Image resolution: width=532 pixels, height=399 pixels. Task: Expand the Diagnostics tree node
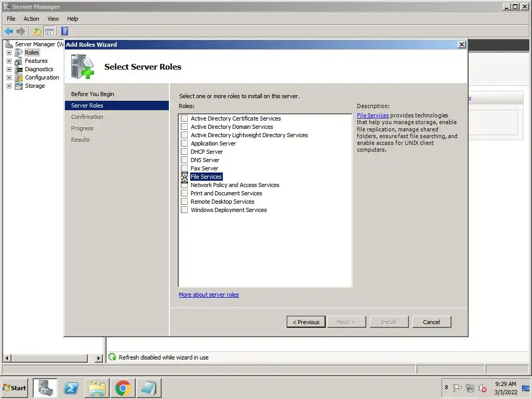(x=9, y=69)
